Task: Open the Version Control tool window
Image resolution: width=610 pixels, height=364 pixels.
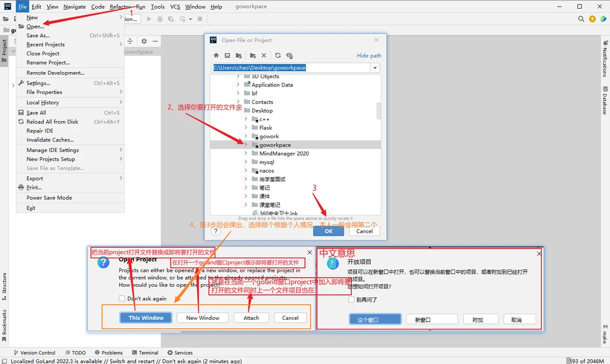Action: (34, 352)
